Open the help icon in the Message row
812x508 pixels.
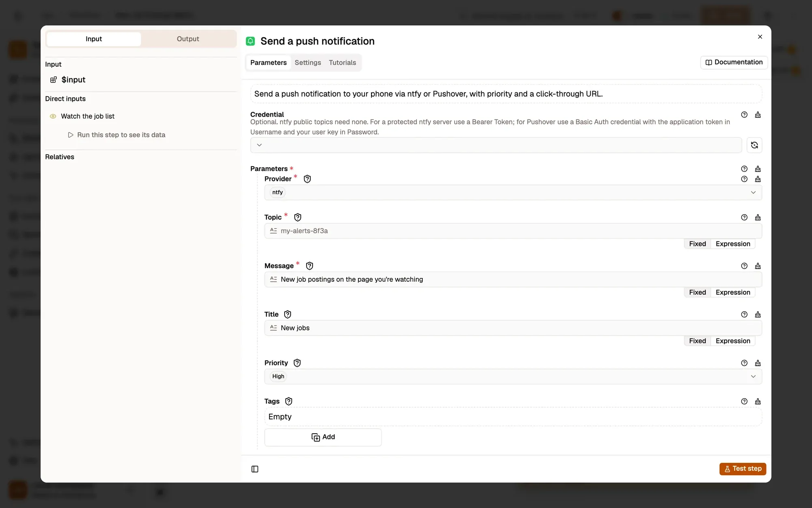(744, 266)
